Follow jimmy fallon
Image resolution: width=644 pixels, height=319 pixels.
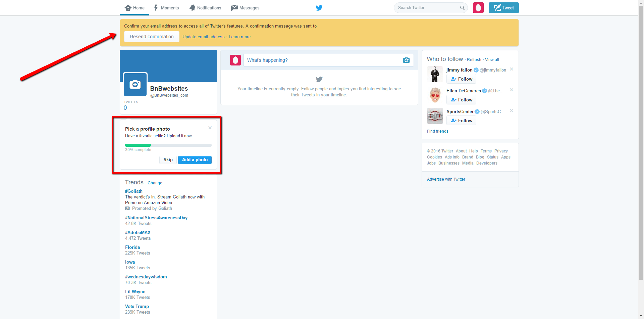coord(461,79)
